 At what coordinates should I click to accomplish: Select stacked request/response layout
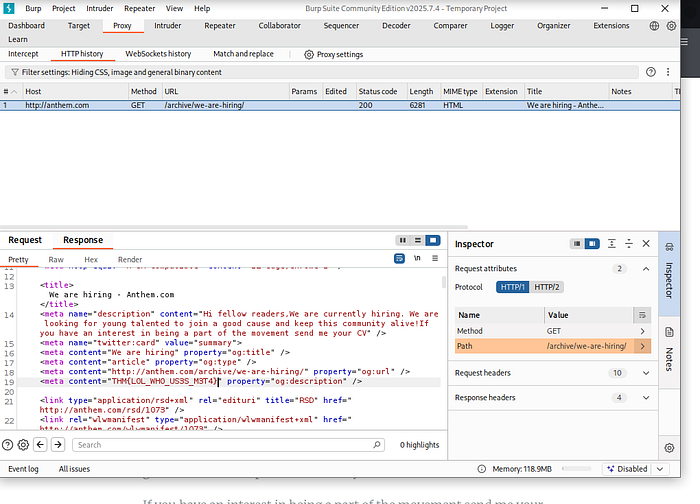point(418,240)
